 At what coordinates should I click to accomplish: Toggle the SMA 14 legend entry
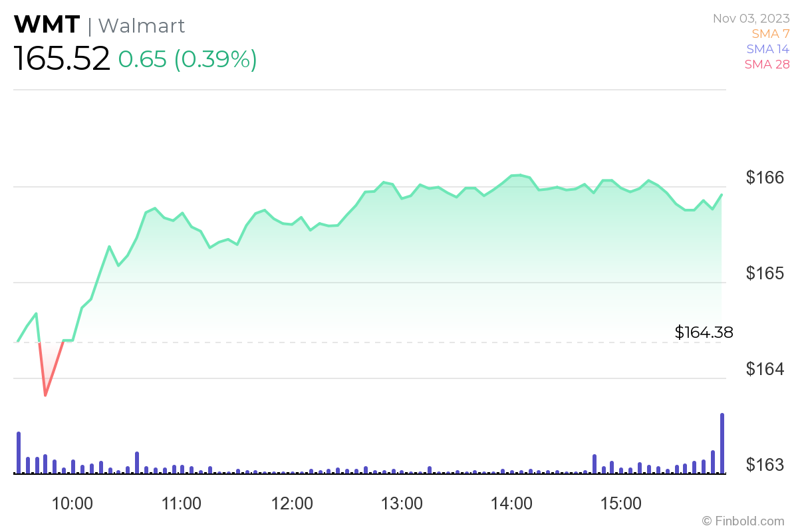click(x=767, y=49)
